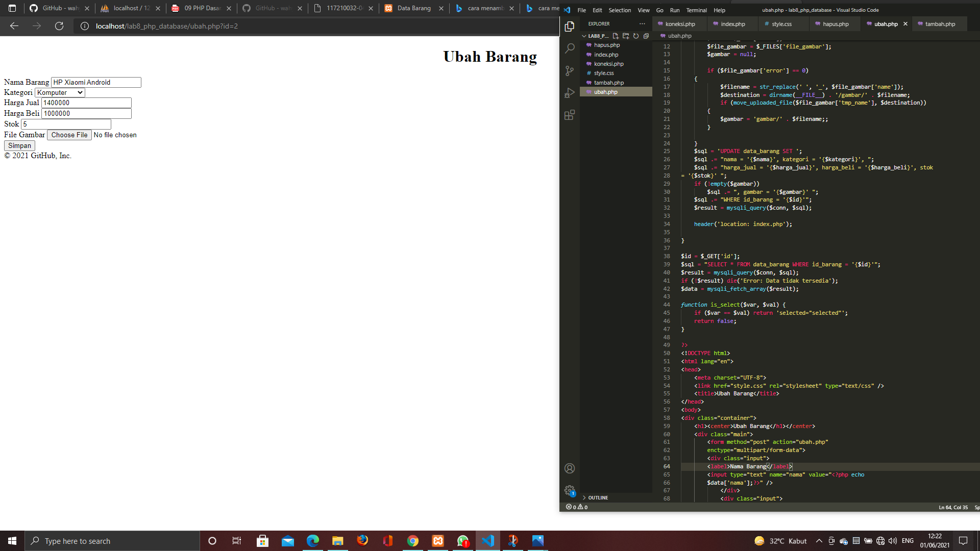
Task: Open the Manage settings gear
Action: pyautogui.click(x=569, y=491)
